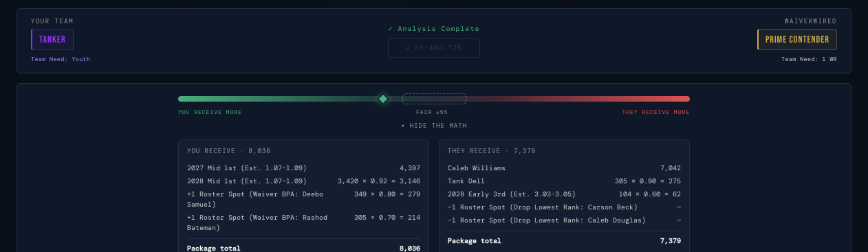Click the 'Team Need: 1 WR' label
868x252 pixels.
tap(809, 59)
